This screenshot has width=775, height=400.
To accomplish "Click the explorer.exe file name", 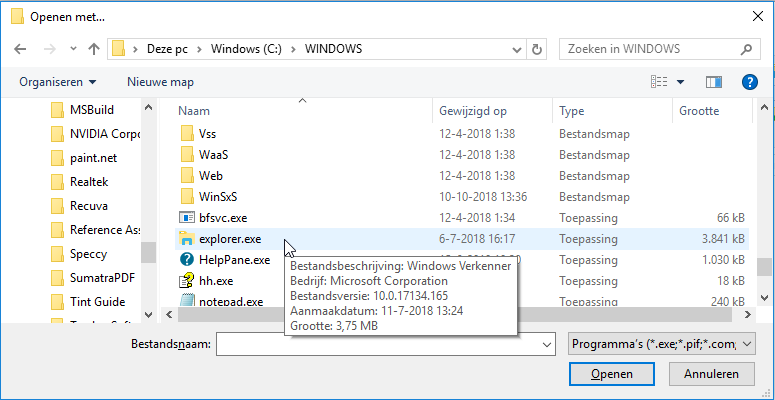I will (230, 239).
